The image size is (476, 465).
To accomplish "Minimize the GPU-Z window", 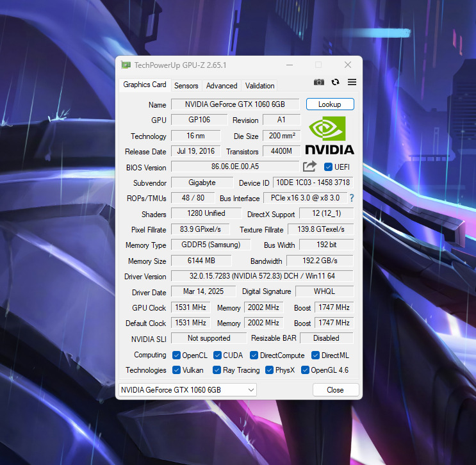I will 290,65.
